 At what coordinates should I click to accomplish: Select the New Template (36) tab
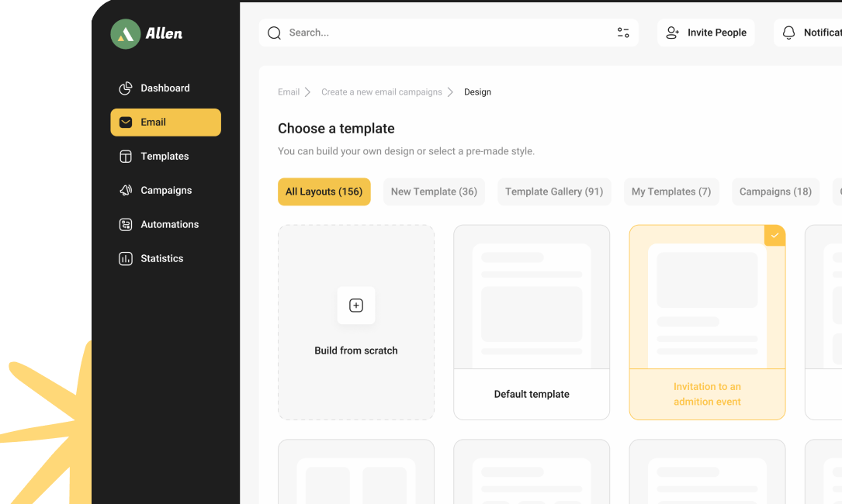pos(434,192)
